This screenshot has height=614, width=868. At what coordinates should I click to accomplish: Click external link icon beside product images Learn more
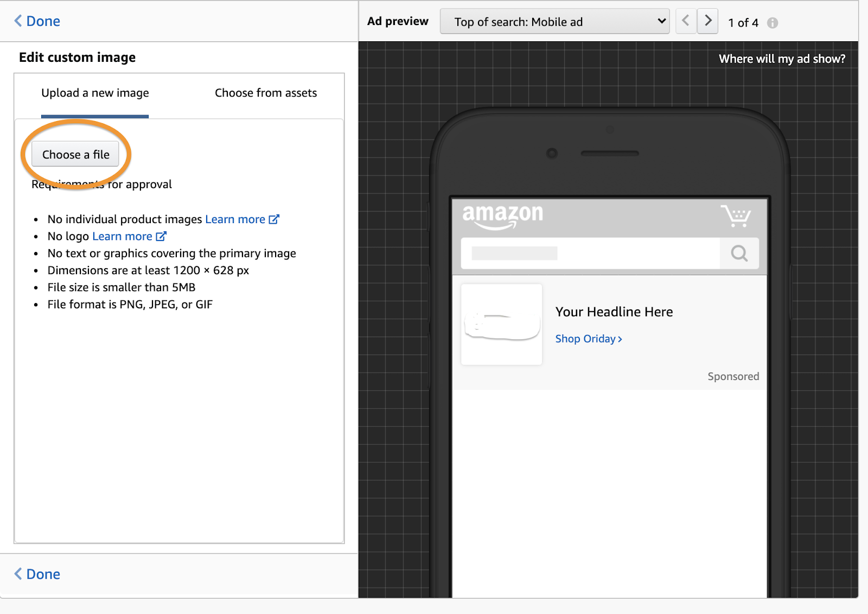click(x=274, y=219)
